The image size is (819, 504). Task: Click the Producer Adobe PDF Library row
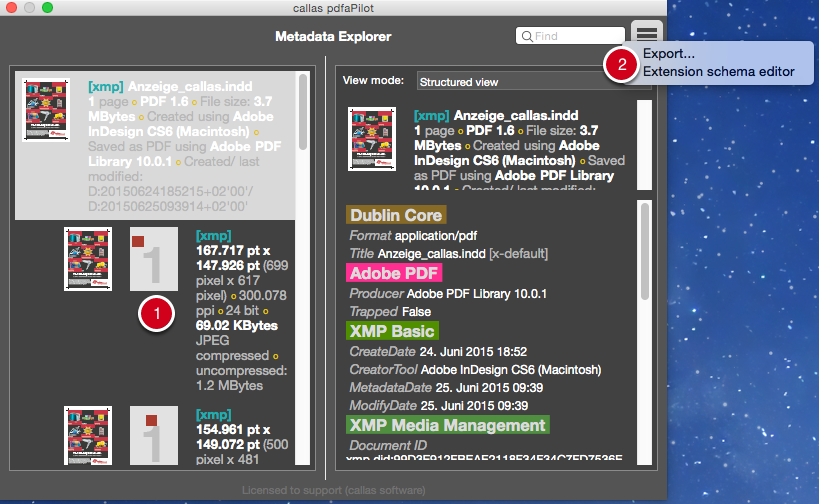click(x=448, y=294)
